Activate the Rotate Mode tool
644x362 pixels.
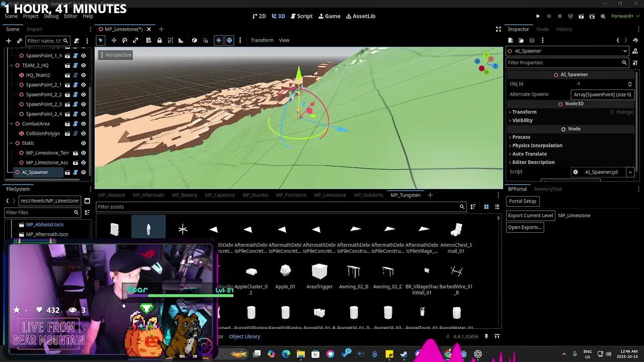point(125,40)
